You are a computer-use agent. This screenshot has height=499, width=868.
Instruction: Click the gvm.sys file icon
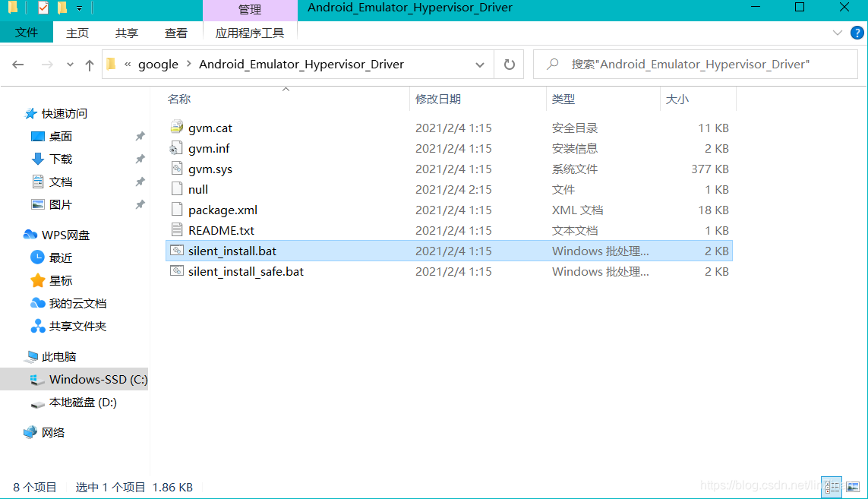[177, 169]
